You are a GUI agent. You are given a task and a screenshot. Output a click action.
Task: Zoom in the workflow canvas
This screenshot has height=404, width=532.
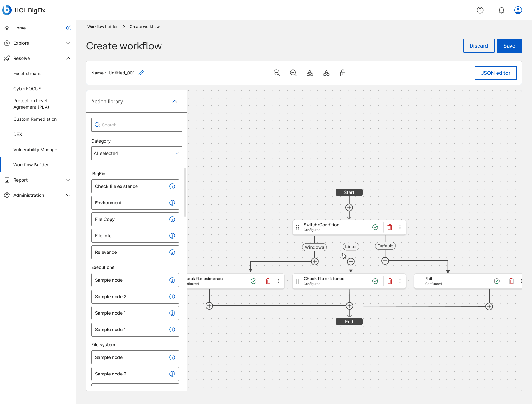pos(293,73)
